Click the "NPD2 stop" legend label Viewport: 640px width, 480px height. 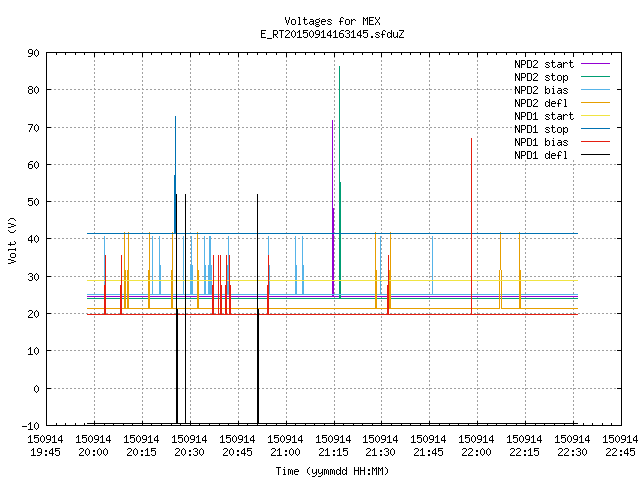click(x=541, y=77)
